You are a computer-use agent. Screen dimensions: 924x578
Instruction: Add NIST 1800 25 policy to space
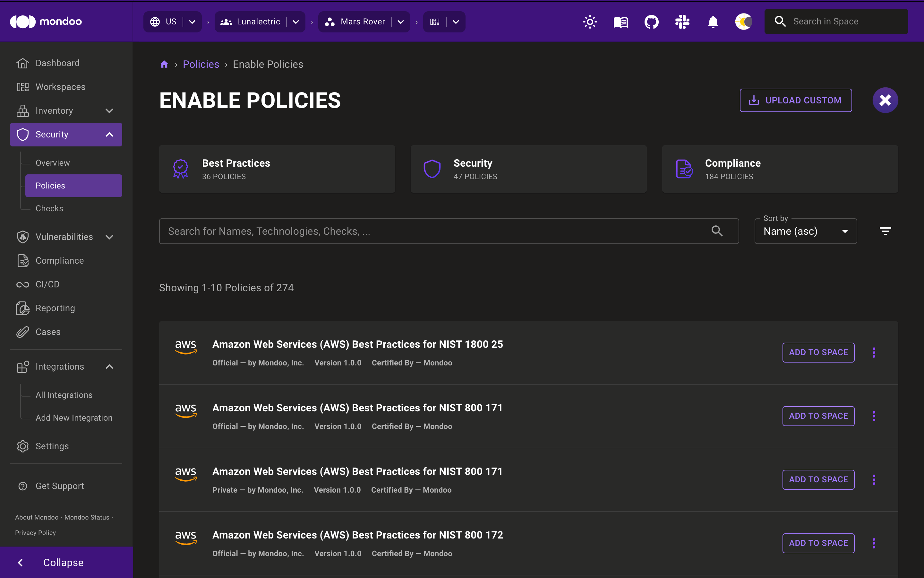pyautogui.click(x=818, y=353)
